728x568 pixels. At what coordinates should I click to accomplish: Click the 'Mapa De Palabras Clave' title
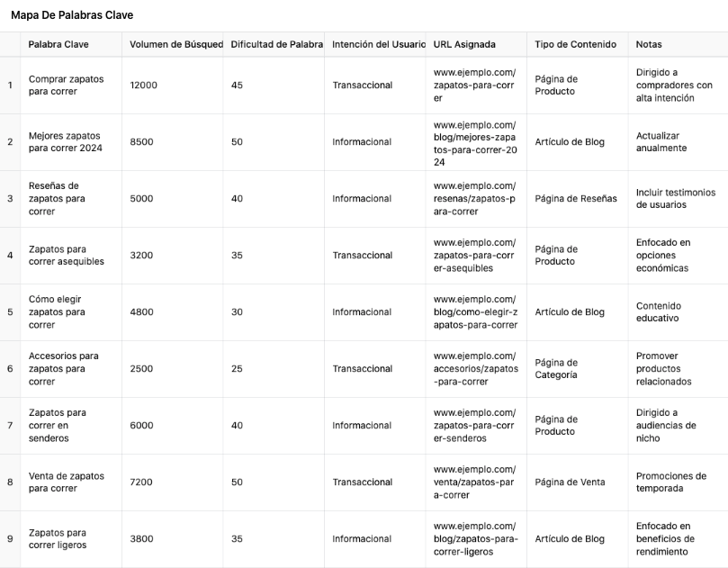[x=72, y=15]
